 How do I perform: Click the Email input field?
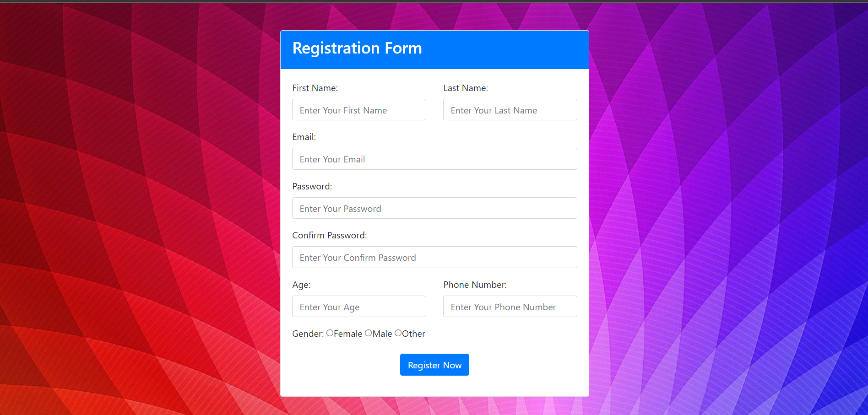point(434,159)
